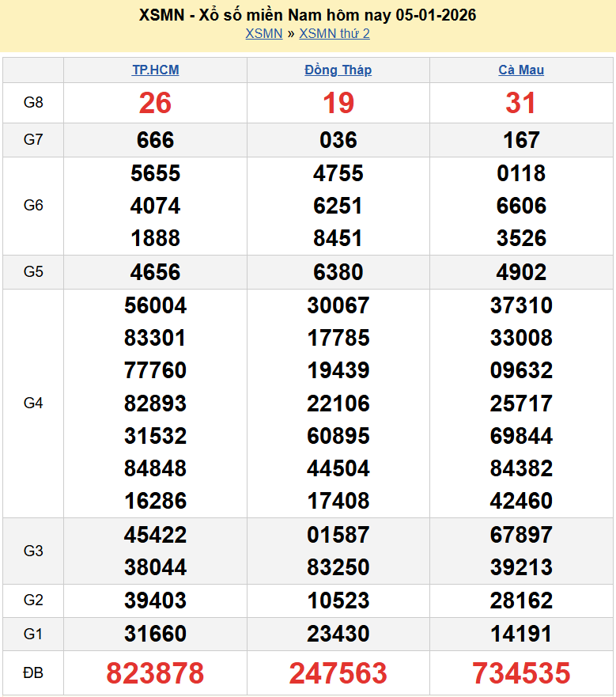616x697 pixels.
Task: Select Đồng Tháp G8 number 19
Action: 338,103
